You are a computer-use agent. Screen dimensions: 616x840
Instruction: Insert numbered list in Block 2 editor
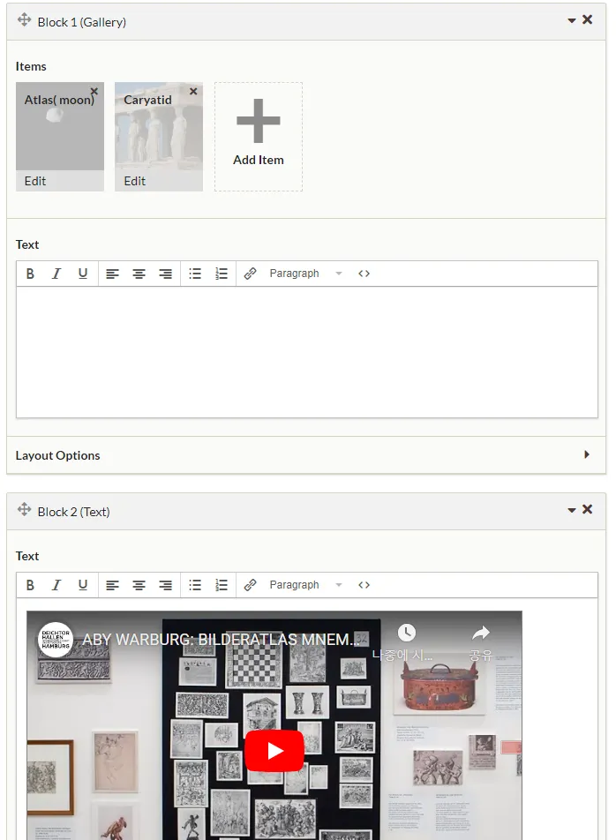coord(222,585)
